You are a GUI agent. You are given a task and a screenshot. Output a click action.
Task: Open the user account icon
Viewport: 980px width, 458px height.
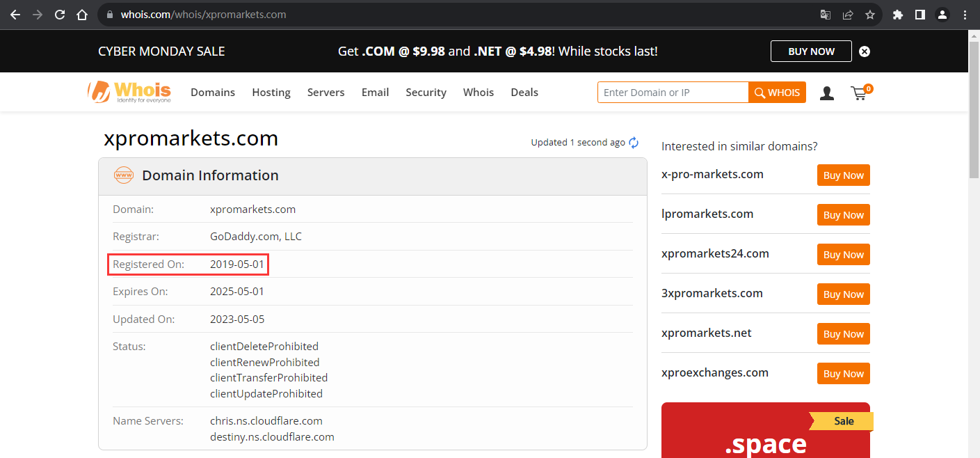tap(827, 93)
